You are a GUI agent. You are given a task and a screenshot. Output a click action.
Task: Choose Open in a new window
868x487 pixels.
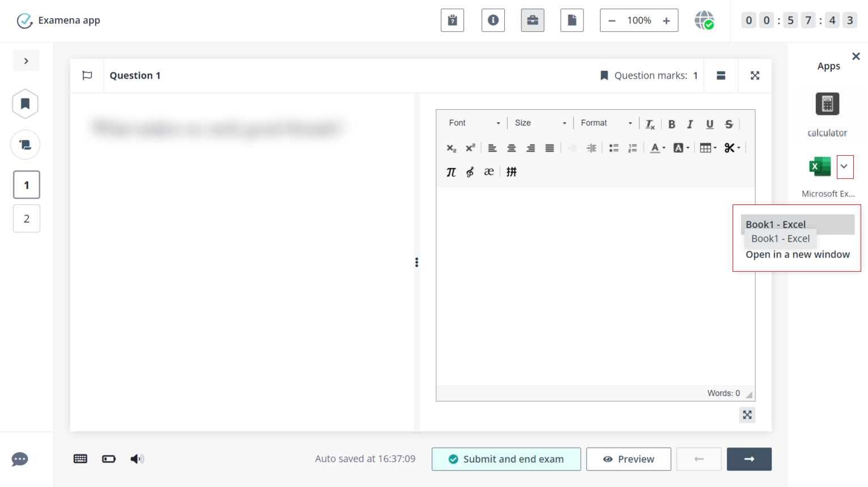(797, 254)
